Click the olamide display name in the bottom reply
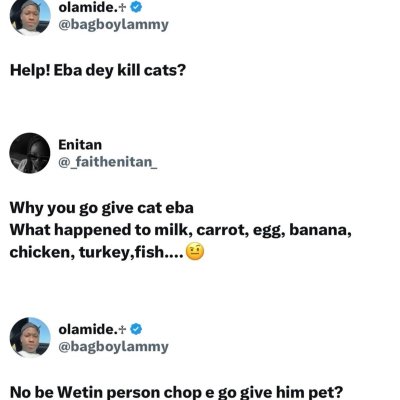 pos(88,329)
